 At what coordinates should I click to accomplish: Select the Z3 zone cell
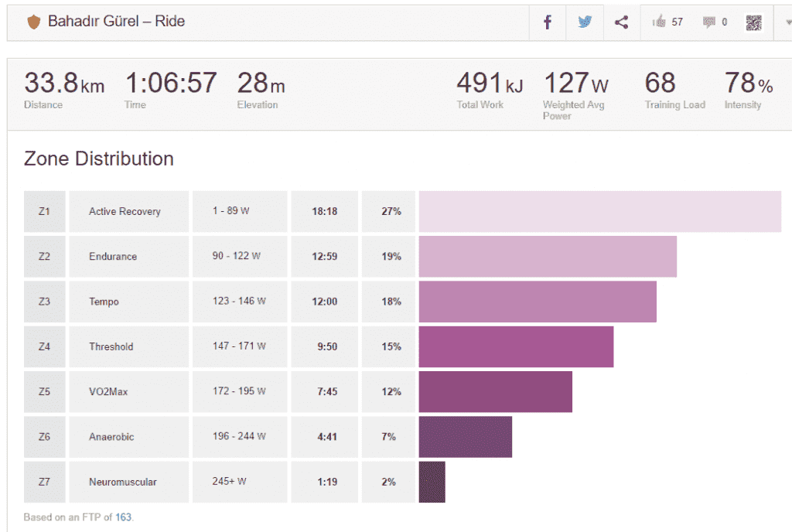[44, 302]
